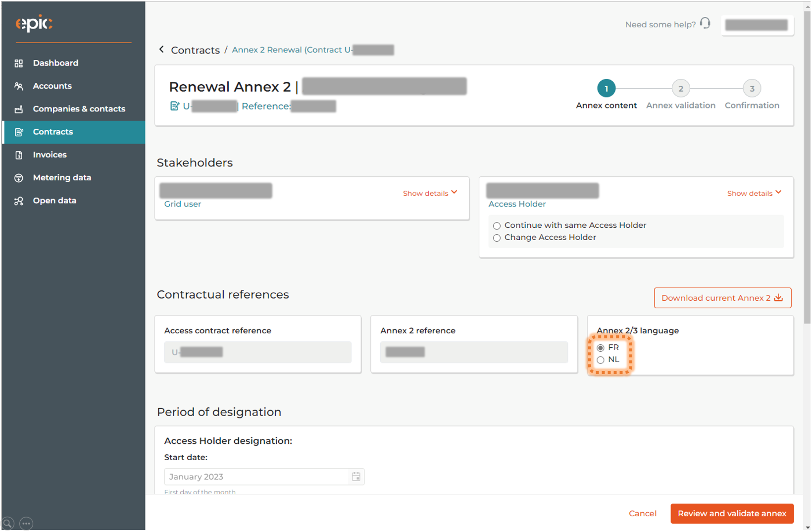Image resolution: width=812 pixels, height=532 pixels.
Task: Click the Reference: label in header
Action: [266, 106]
